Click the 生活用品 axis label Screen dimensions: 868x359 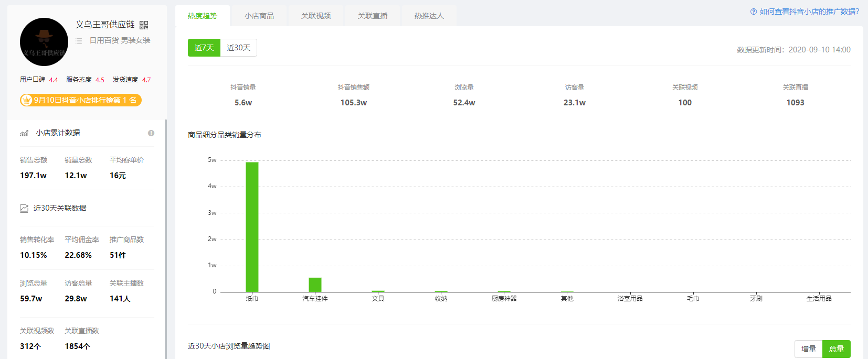tap(819, 299)
